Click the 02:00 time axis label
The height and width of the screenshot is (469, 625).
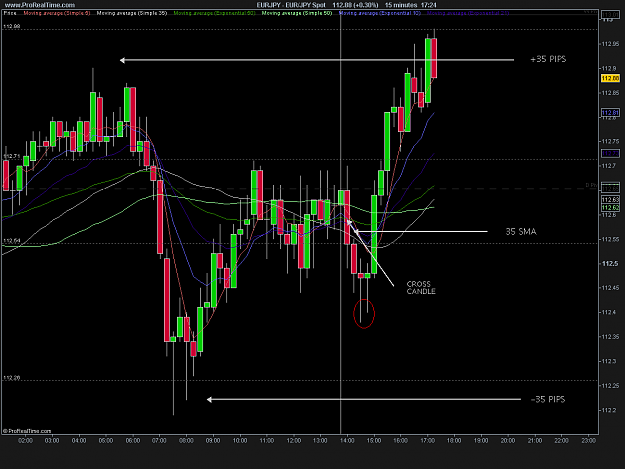pyautogui.click(x=25, y=440)
